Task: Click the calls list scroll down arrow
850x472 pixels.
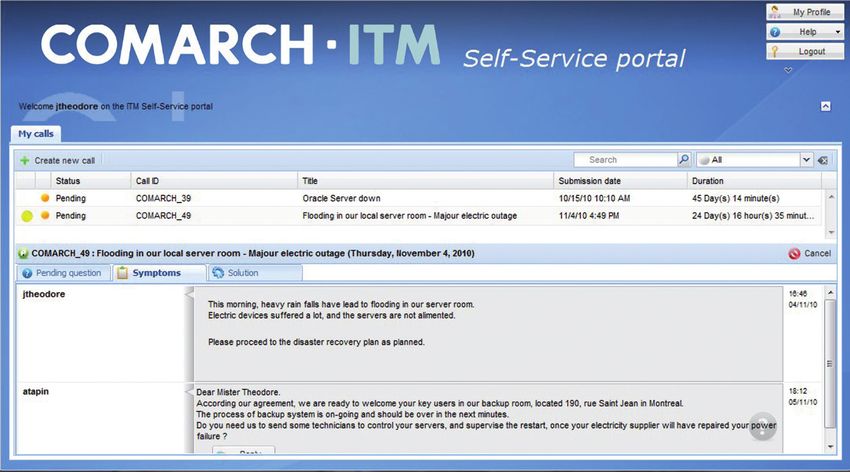Action: click(831, 232)
